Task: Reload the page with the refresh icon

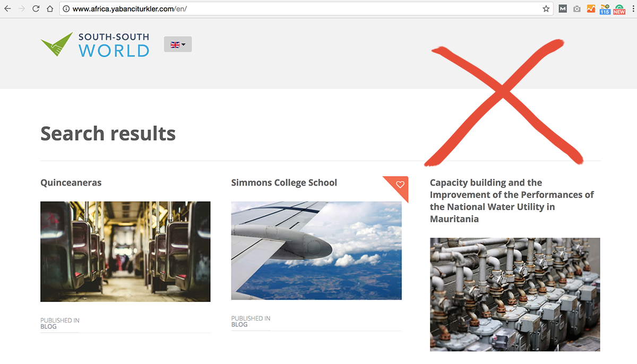Action: click(36, 9)
